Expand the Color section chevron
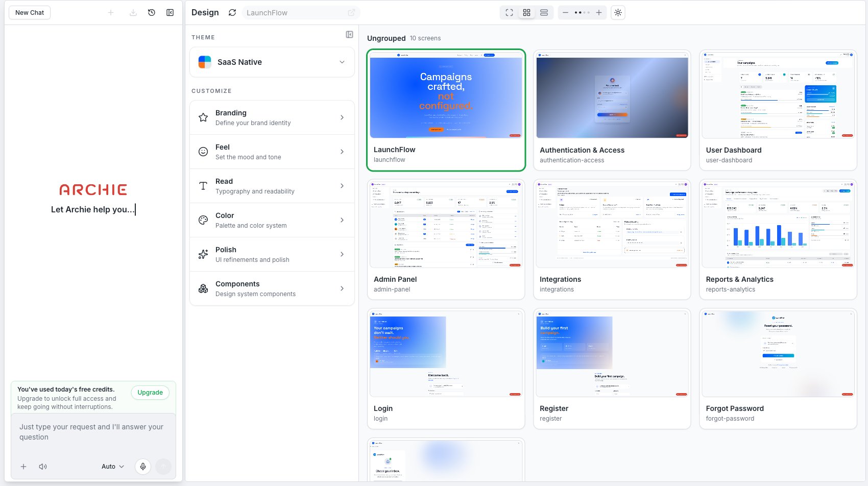This screenshot has width=868, height=486. click(342, 220)
